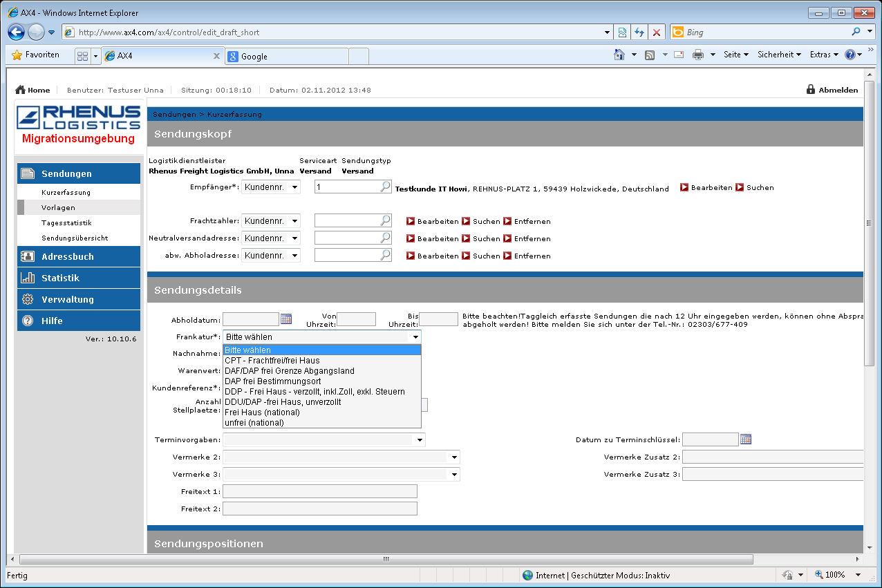Screen dimensions: 882x588
Task: Click the browser refresh icon
Action: tap(639, 32)
